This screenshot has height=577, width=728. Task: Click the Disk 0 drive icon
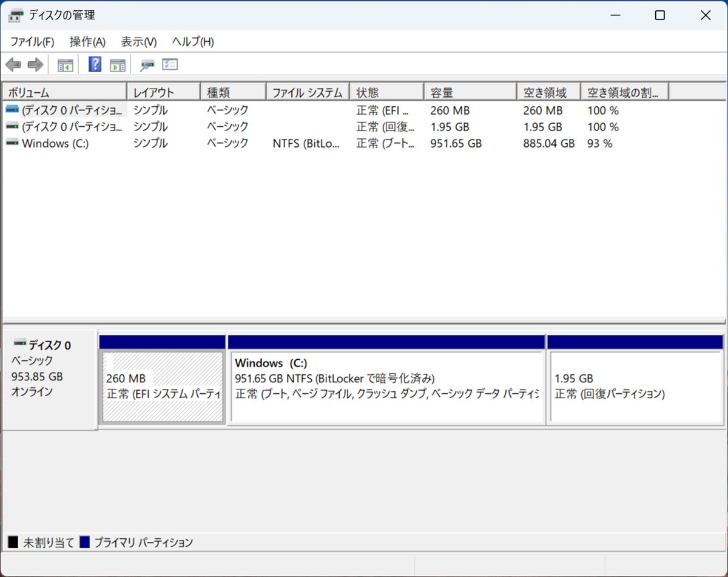coord(20,344)
